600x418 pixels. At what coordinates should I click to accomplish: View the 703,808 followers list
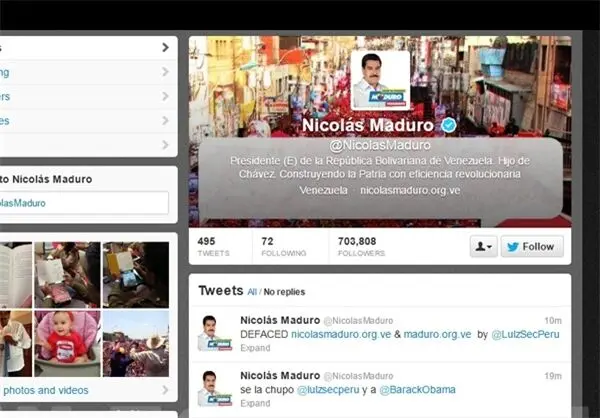(x=361, y=247)
